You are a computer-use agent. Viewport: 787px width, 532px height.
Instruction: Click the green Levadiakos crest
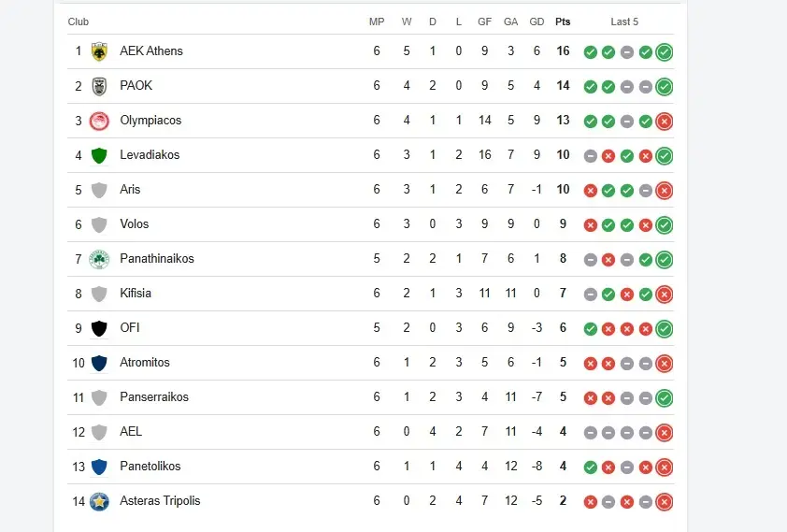[x=99, y=155]
